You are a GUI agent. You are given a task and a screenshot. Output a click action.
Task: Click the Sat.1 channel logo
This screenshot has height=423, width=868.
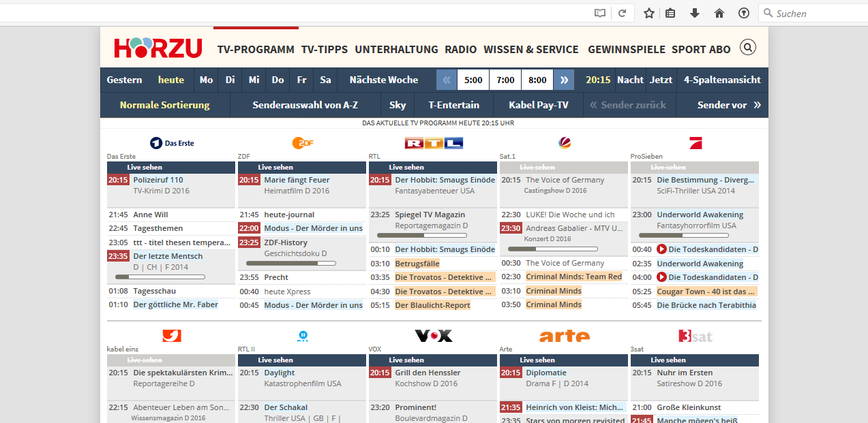(x=565, y=143)
